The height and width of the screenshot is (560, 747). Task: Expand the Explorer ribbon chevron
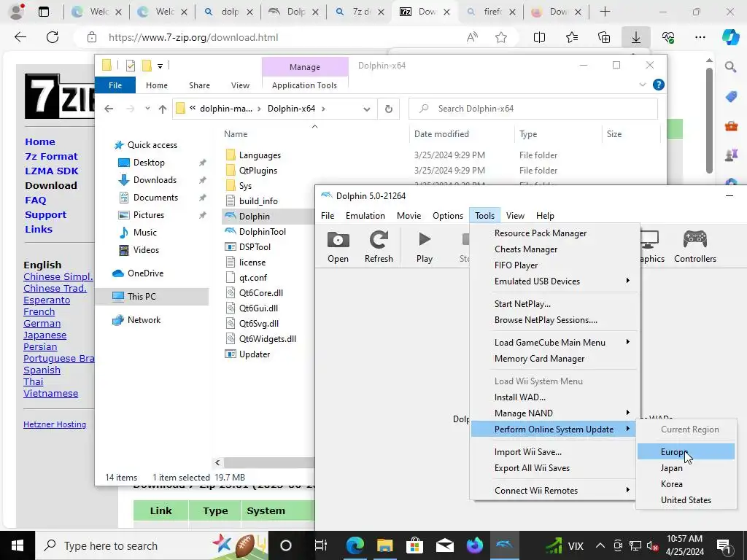tap(642, 85)
